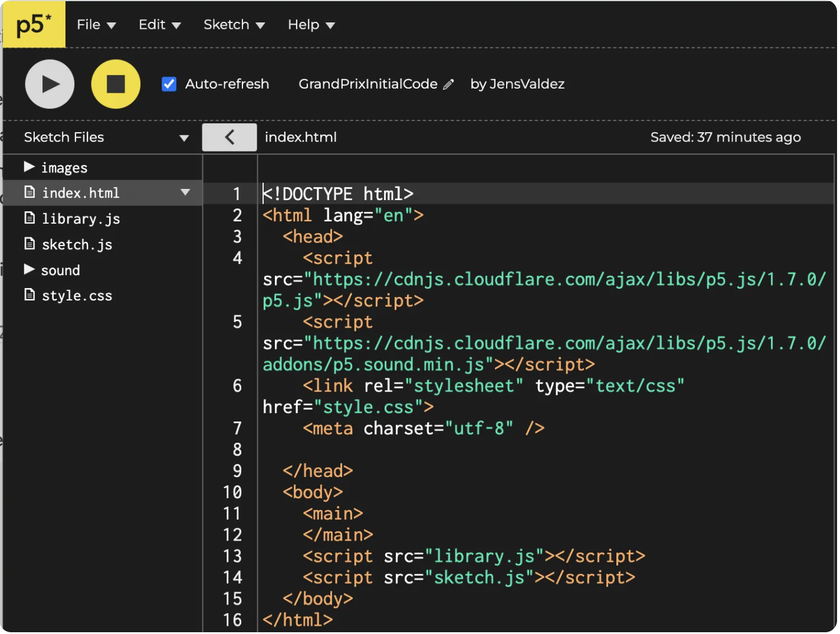Disable the Auto-refresh checkbox
840x634 pixels.
pyautogui.click(x=169, y=84)
